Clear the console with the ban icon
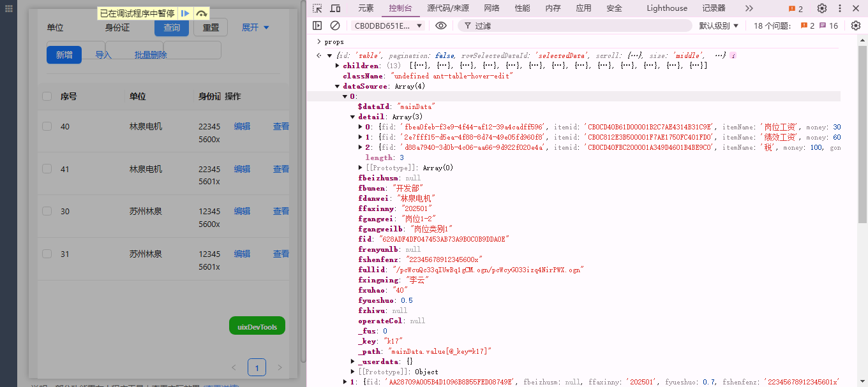Image resolution: width=868 pixels, height=387 pixels. click(335, 26)
